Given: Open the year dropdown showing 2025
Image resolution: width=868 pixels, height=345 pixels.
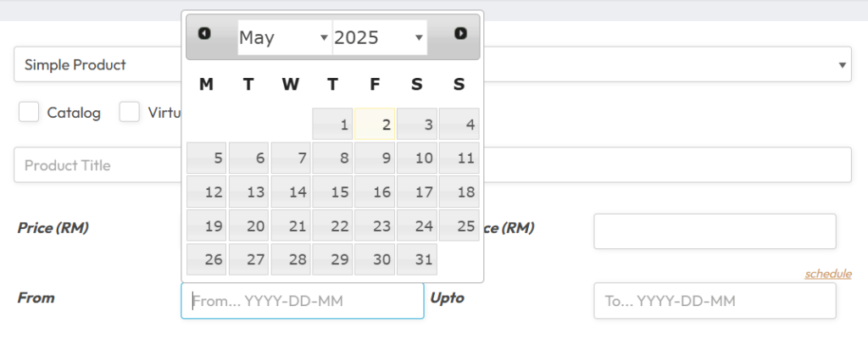Looking at the screenshot, I should 379,37.
